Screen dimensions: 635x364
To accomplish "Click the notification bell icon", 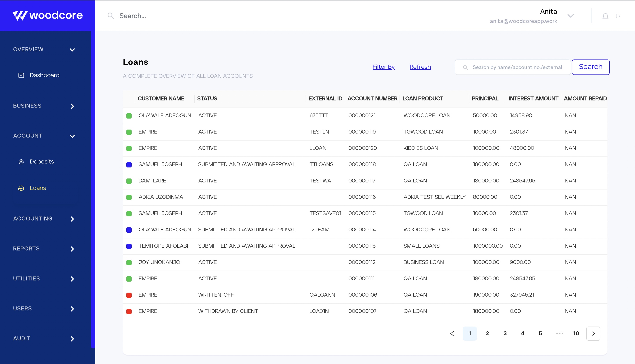I will point(605,16).
